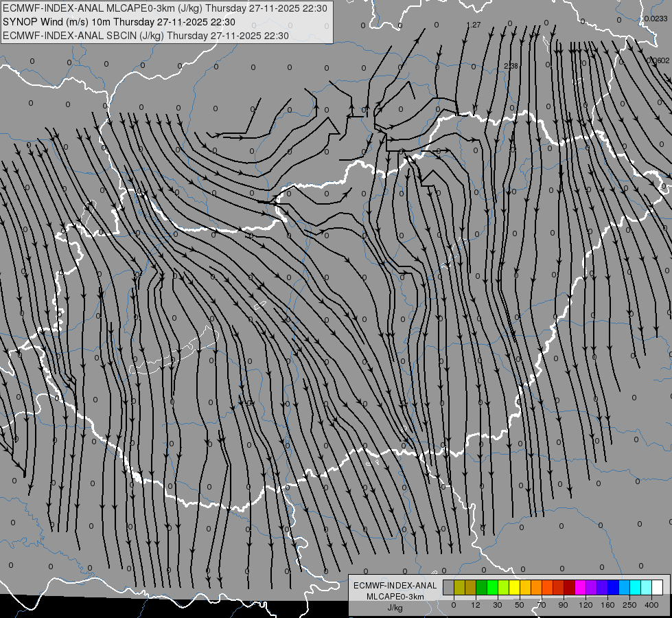The height and width of the screenshot is (618, 672).
Task: Click the olive-yellow legend swatch right of gray
Action: [x=460, y=587]
